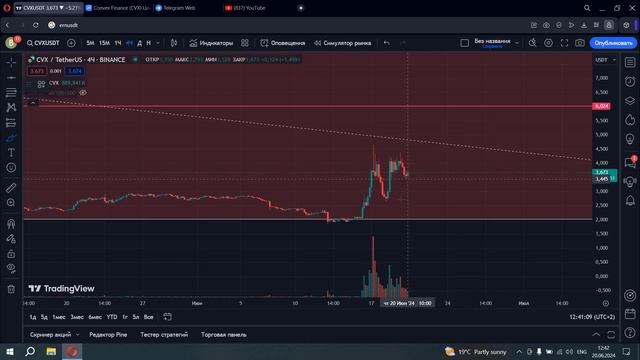Open go to date calendar icon
The width and height of the screenshot is (640, 360).
[167, 317]
